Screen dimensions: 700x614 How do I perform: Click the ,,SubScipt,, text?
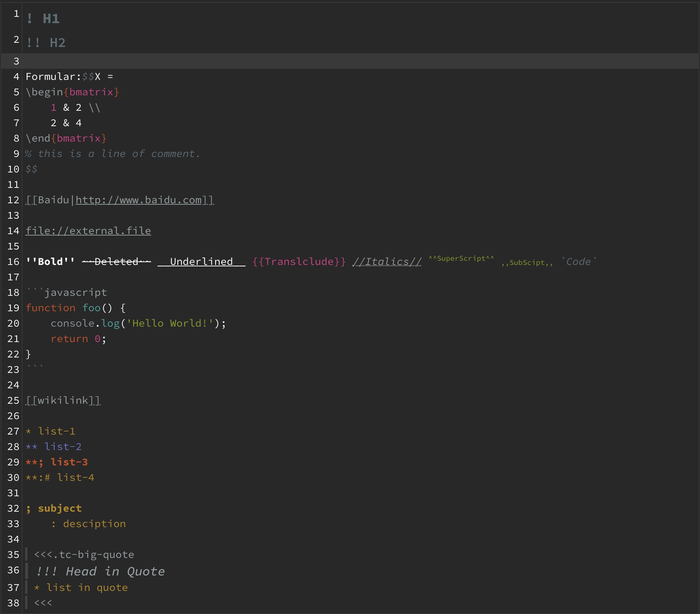527,263
